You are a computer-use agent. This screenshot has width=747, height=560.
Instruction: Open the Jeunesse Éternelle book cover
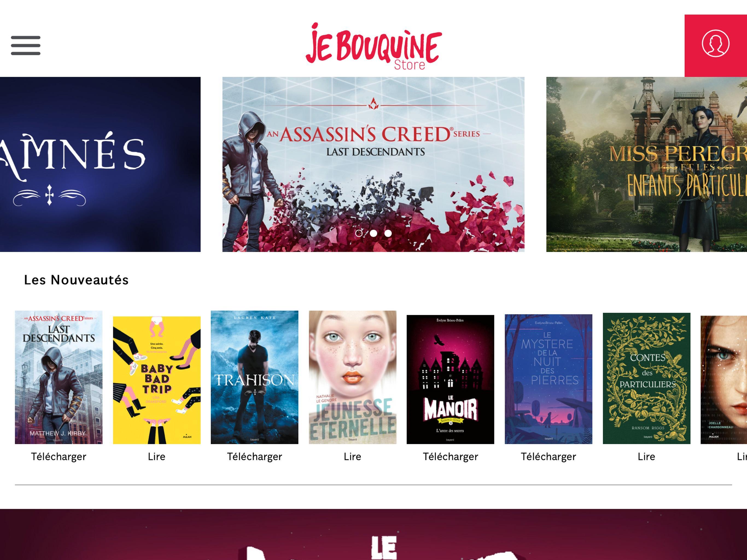click(x=352, y=377)
